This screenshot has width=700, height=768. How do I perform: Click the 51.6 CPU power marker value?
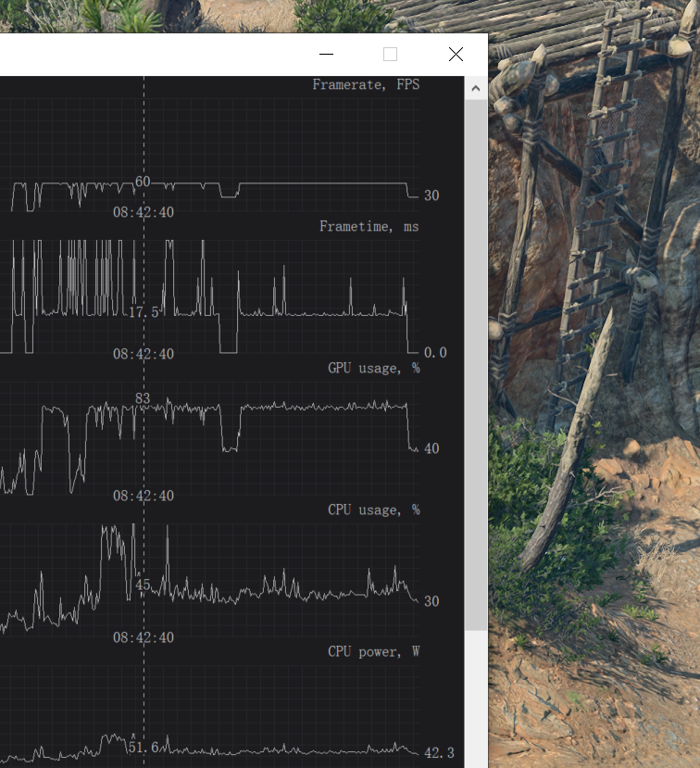pos(144,748)
